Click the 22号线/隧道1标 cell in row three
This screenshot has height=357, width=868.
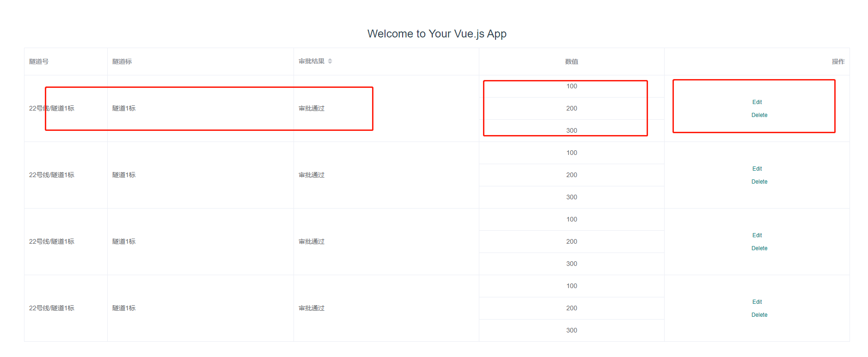51,241
